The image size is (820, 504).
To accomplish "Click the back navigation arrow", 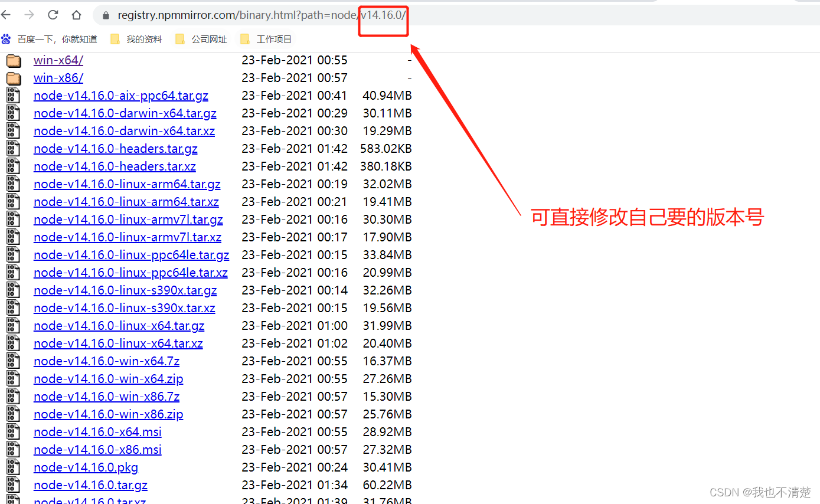I will click(6, 15).
